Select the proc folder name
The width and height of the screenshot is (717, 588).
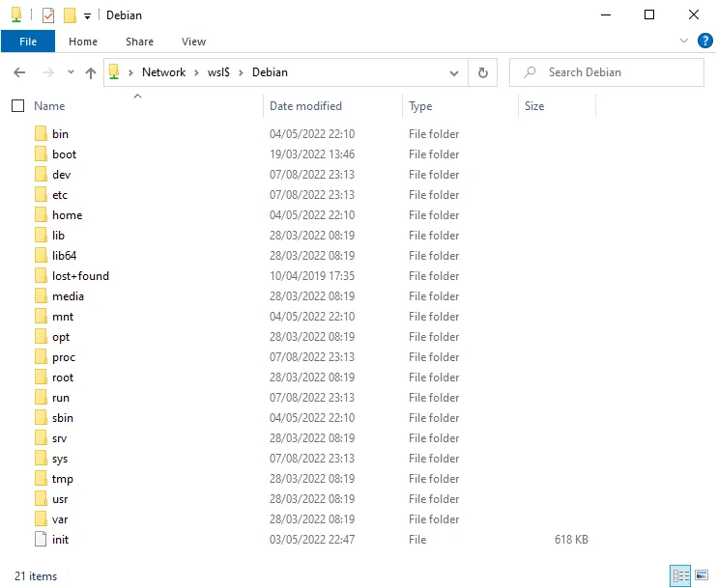[x=64, y=357]
